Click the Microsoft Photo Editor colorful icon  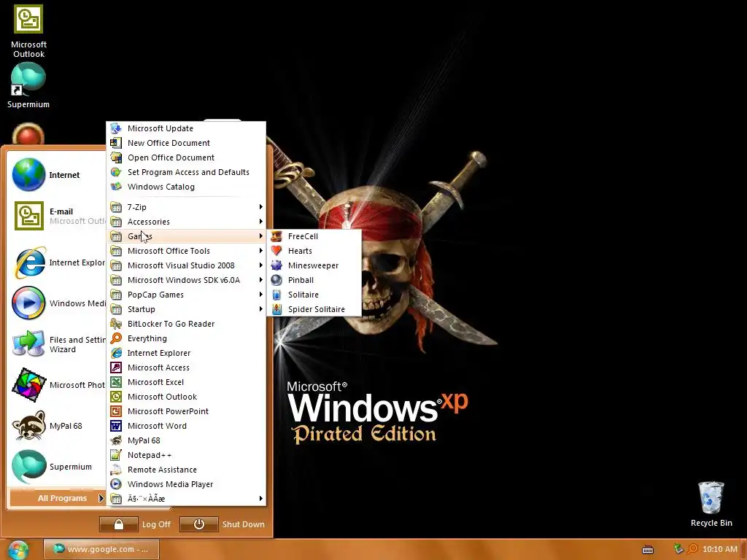click(28, 385)
